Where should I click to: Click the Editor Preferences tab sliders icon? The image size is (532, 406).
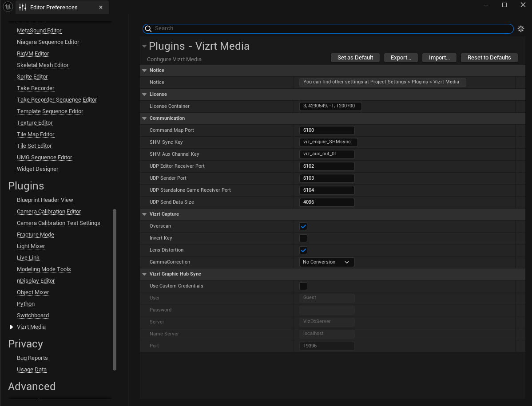[23, 7]
